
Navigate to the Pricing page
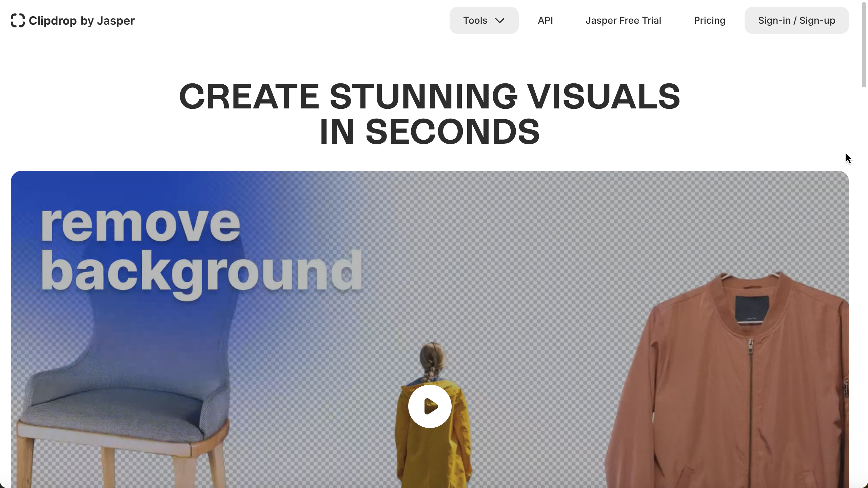709,20
